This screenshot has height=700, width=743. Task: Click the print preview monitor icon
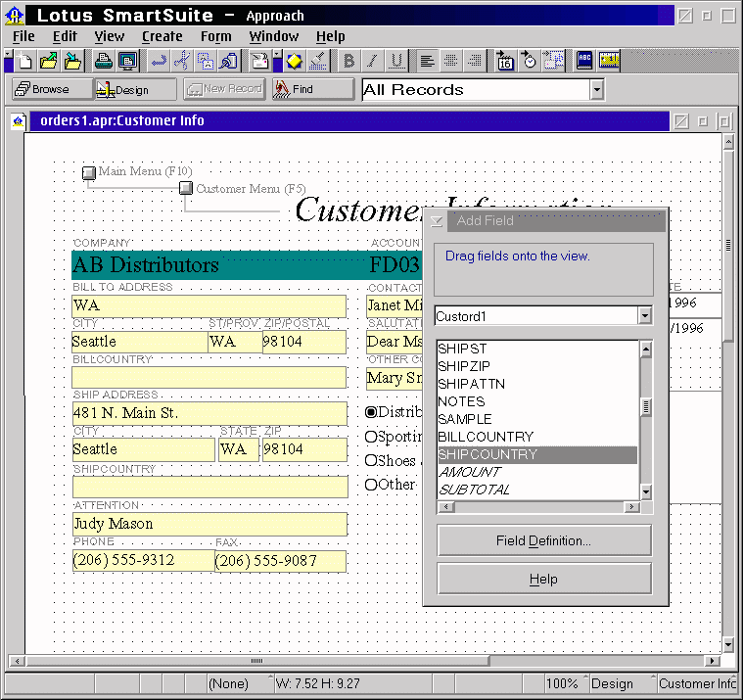128,61
